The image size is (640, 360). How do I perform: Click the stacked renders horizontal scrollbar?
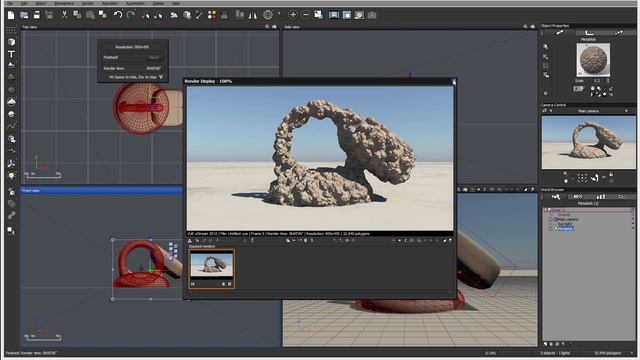321,293
